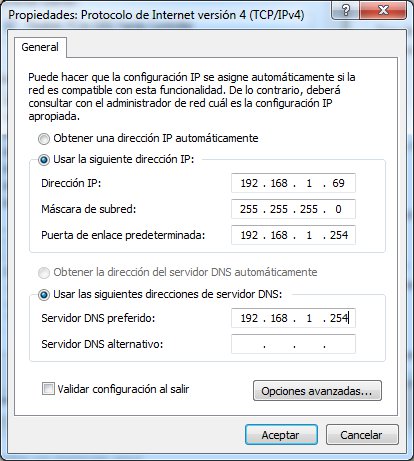Click last octet 254 of gateway address
This screenshot has height=461, width=414.
tap(339, 235)
